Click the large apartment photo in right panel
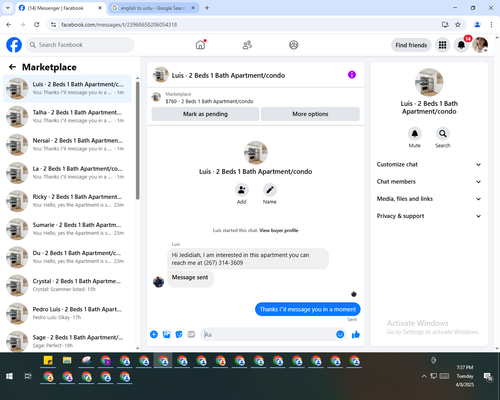500x400 pixels. 429,82
